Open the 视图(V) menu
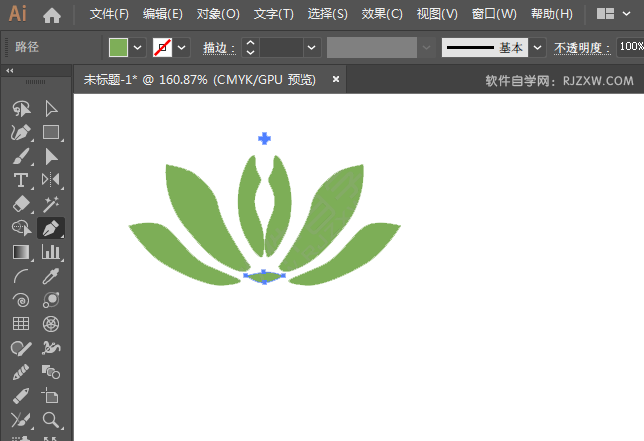Screen dimensions: 644x441 (x=437, y=14)
